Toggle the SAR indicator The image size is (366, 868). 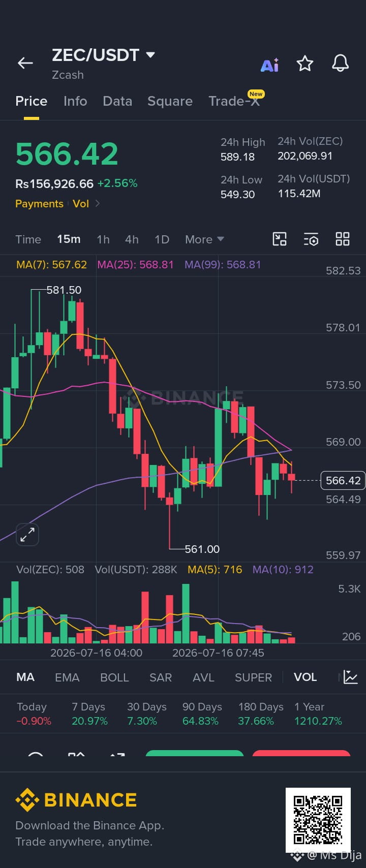point(161,677)
